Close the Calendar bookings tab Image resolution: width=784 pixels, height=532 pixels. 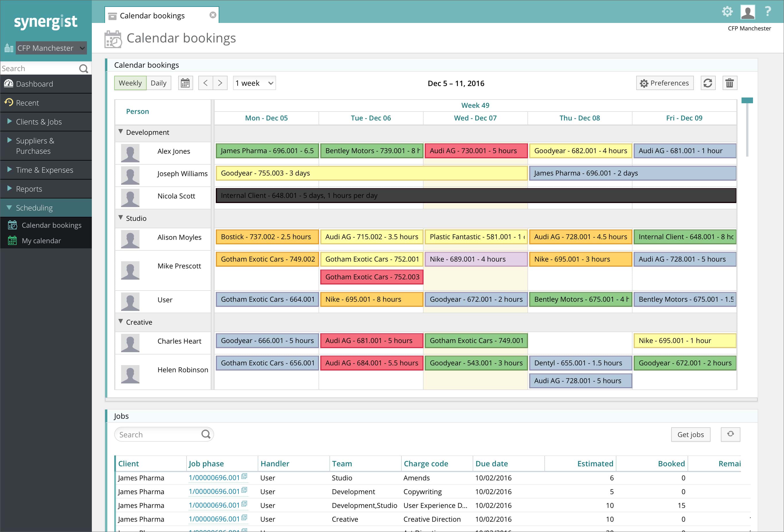pyautogui.click(x=213, y=15)
